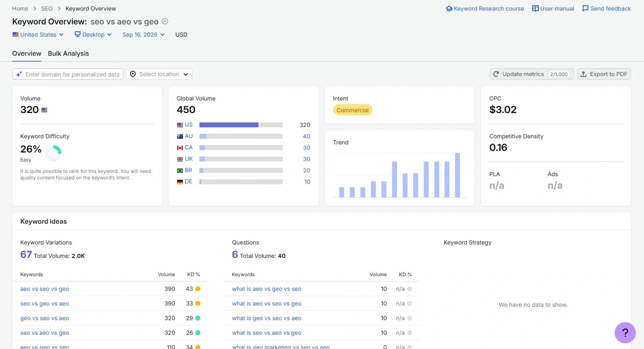Open question 'what is geo vs seo vs aeo'

[267, 318]
